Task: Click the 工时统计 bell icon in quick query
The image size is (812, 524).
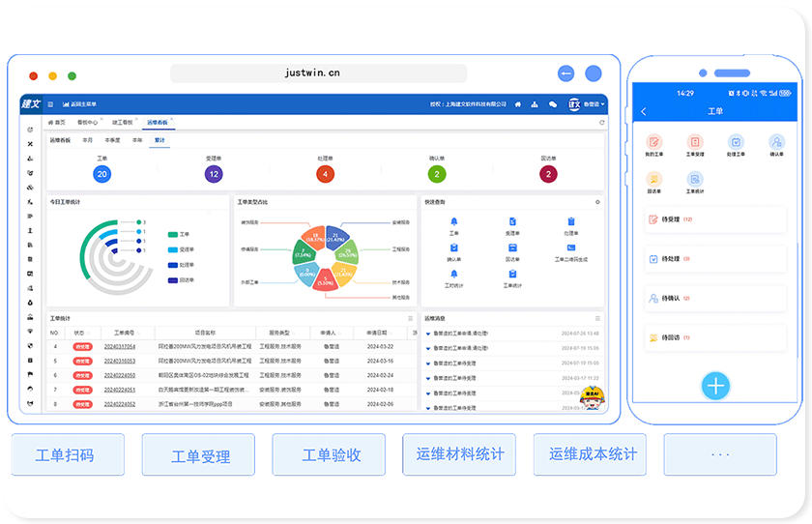Action: click(x=453, y=275)
